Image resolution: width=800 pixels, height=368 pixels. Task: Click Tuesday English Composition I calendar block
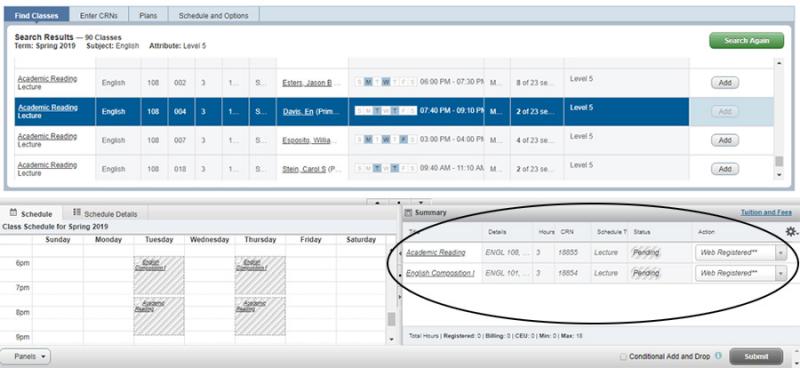159,276
